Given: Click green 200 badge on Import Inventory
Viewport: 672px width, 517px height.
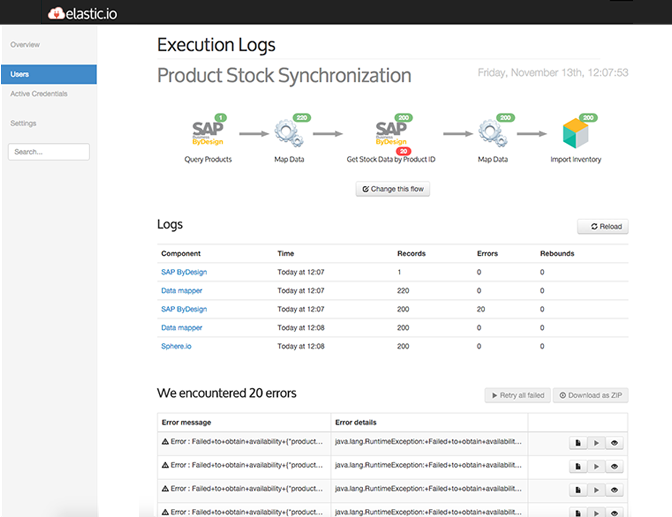Looking at the screenshot, I should (588, 117).
